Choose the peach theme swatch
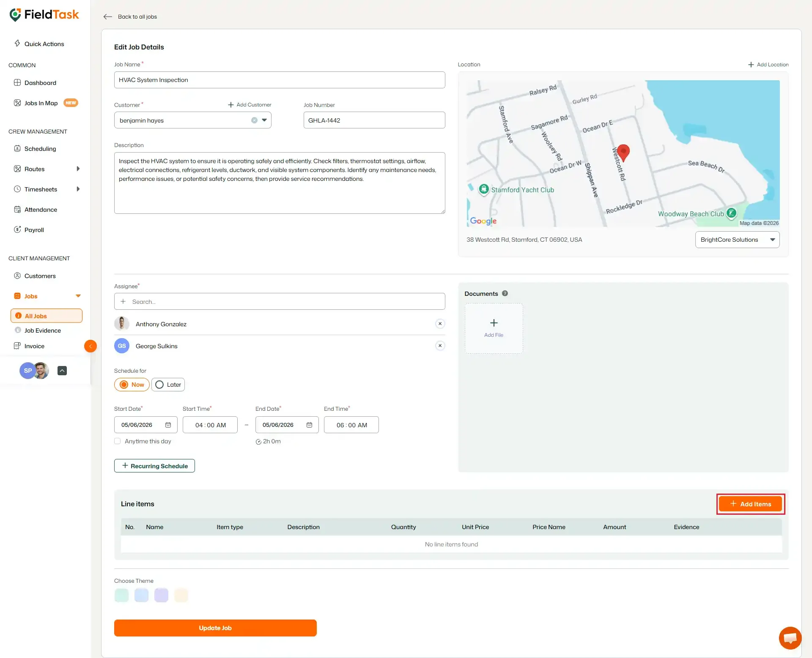812x658 pixels. (181, 595)
